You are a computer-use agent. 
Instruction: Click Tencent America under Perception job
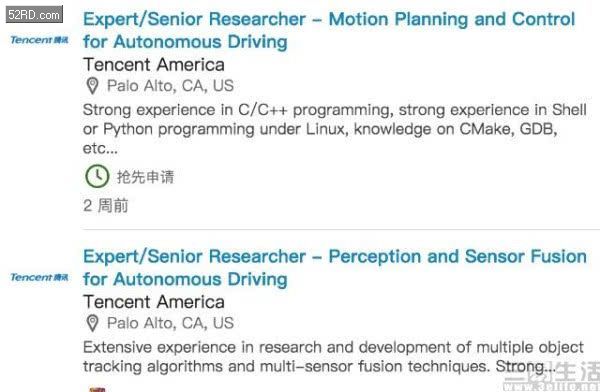(x=154, y=302)
